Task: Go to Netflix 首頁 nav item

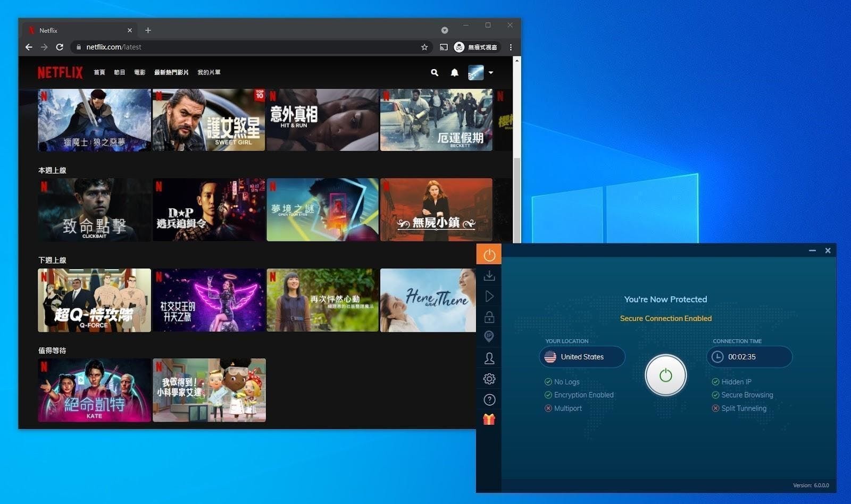Action: 99,72
